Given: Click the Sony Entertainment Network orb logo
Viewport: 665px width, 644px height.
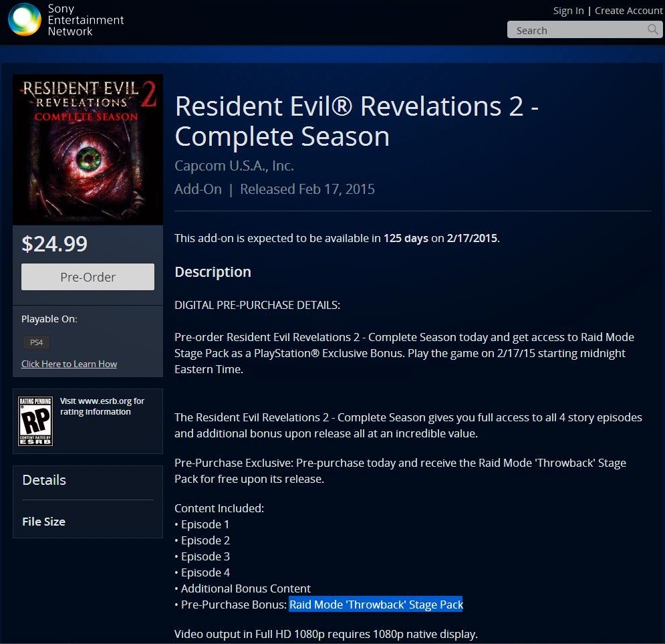Looking at the screenshot, I should (25, 19).
